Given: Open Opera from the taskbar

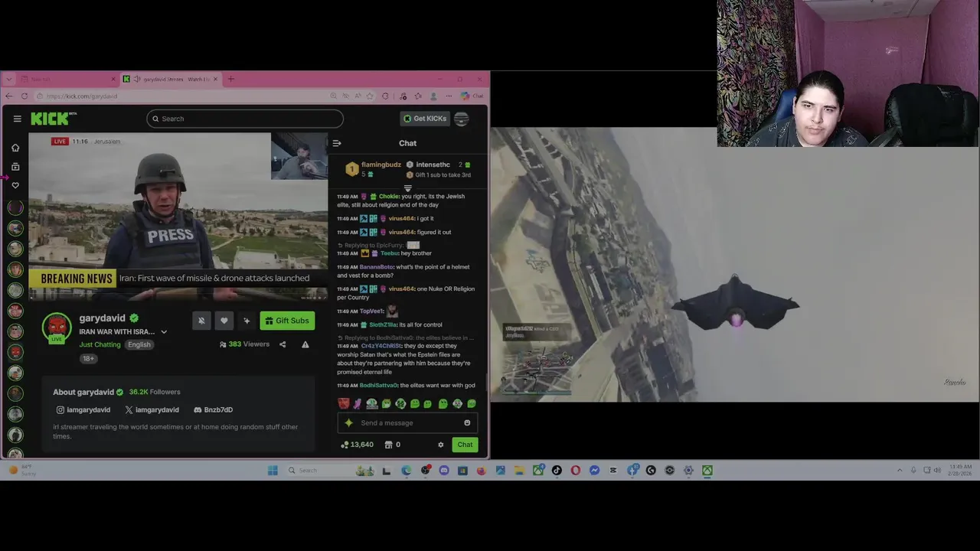Looking at the screenshot, I should pyautogui.click(x=576, y=471).
